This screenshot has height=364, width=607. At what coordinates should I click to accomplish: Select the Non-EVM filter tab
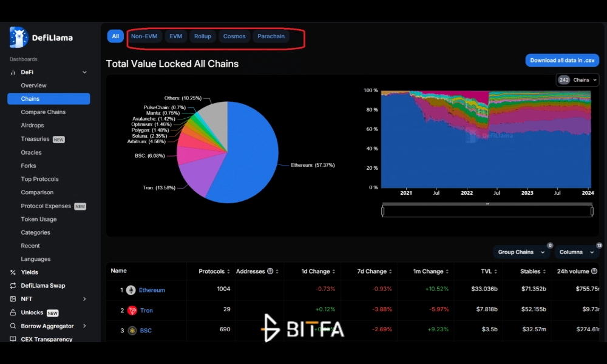click(144, 36)
